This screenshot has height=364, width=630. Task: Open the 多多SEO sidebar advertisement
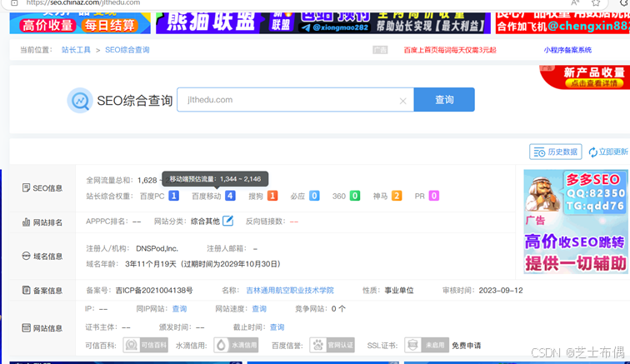[x=576, y=222]
